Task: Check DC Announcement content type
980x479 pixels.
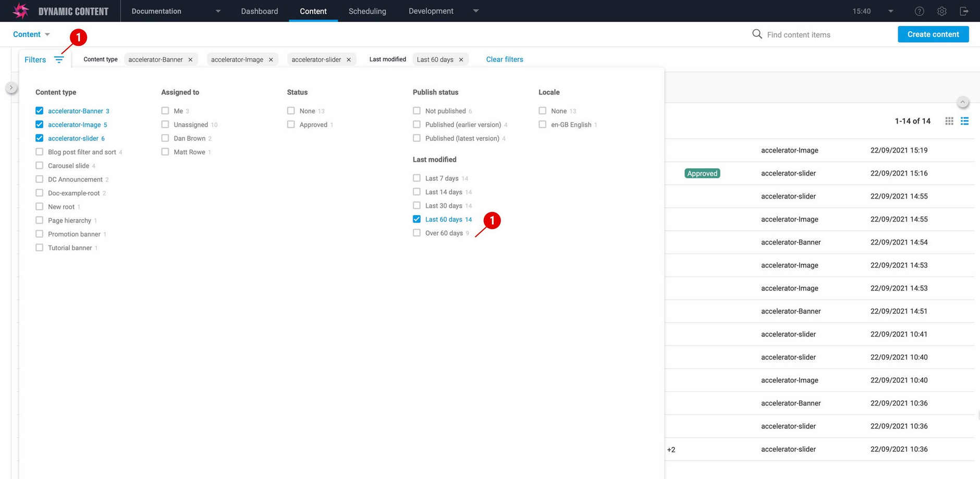Action: (39, 179)
